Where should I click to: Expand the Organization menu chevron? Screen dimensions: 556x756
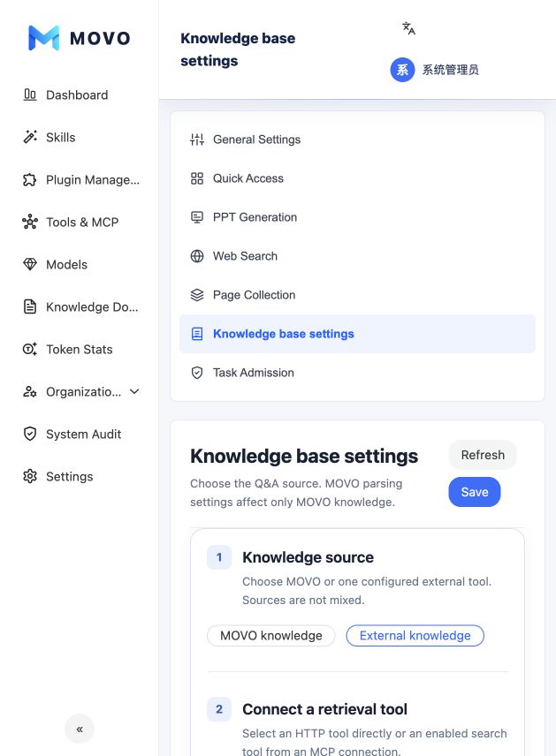pos(134,391)
